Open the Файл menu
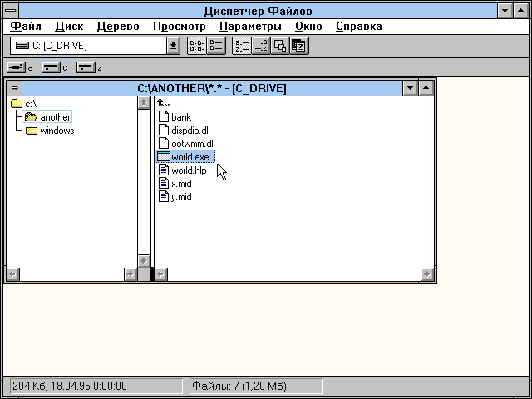This screenshot has height=399, width=532. click(x=26, y=26)
